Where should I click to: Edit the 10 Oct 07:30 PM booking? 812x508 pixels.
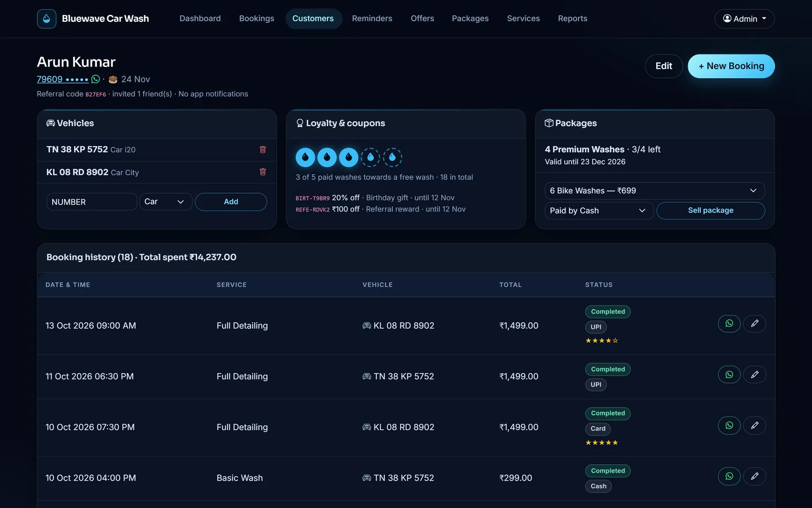[755, 425]
